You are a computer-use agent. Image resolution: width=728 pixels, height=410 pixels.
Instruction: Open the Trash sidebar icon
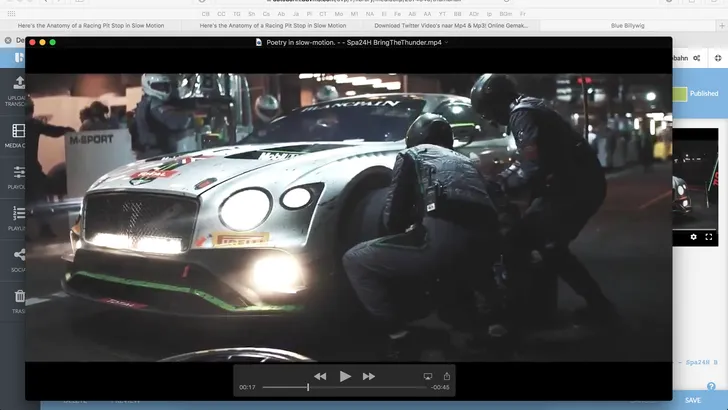pyautogui.click(x=18, y=299)
